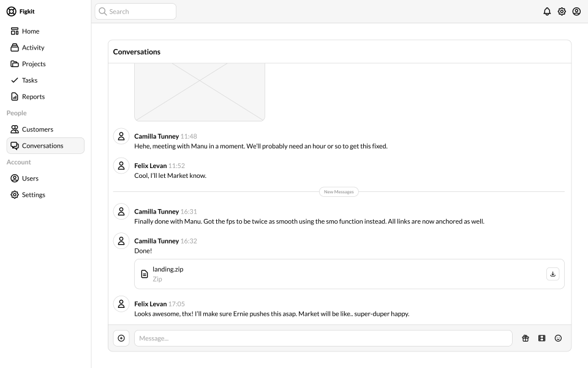Download the landing.zip attachment

(x=552, y=274)
